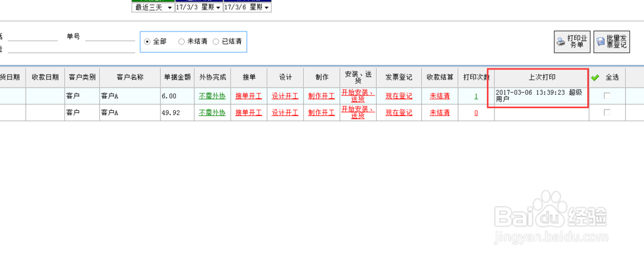Viewport: 644px width, 259px height.
Task: Tick the checkbox in the 49.92 row
Action: pyautogui.click(x=607, y=112)
